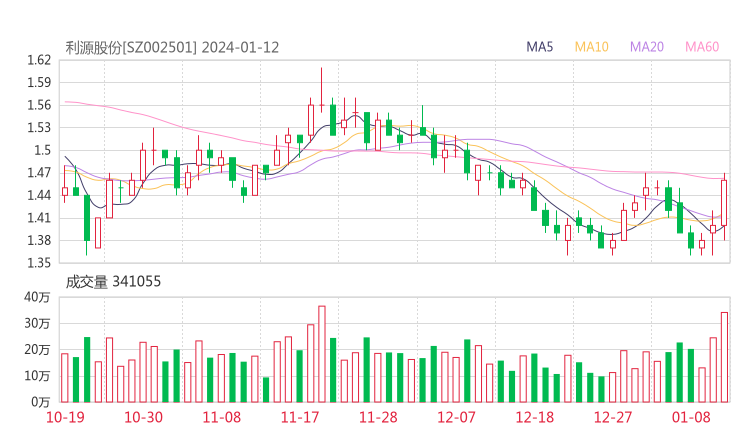Click the MA20 legend label
Image resolution: width=740 pixels, height=440 pixels.
647,47
